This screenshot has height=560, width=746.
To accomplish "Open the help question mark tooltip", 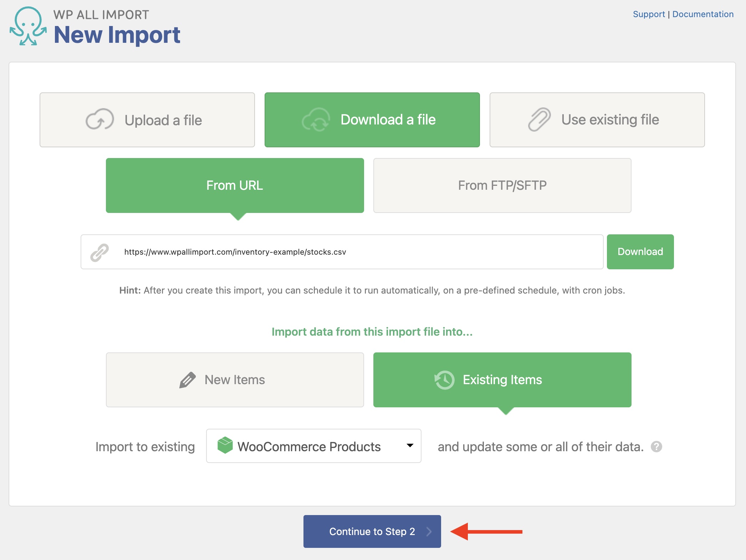I will pos(656,447).
